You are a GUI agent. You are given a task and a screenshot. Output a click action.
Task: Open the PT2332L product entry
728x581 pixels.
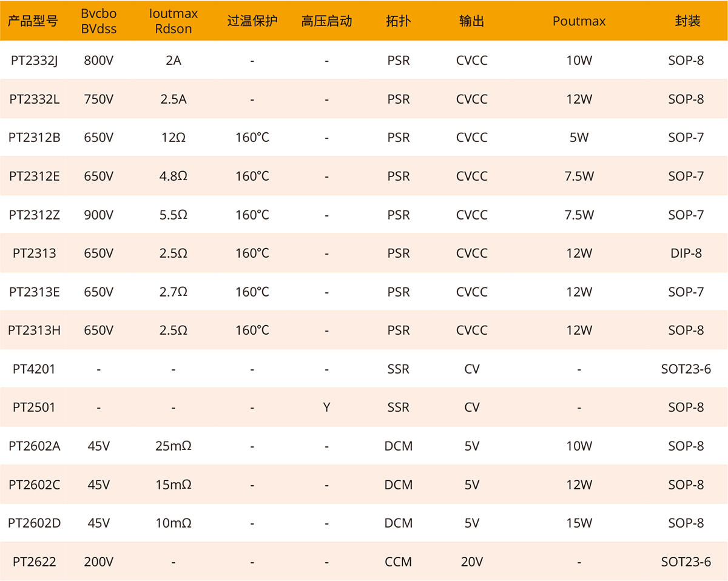coord(34,99)
